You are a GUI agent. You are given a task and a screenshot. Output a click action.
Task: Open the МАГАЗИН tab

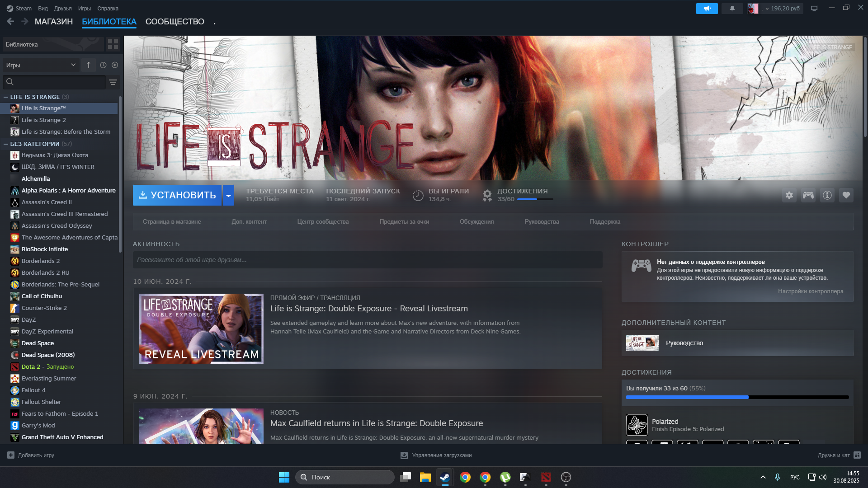tap(53, 22)
